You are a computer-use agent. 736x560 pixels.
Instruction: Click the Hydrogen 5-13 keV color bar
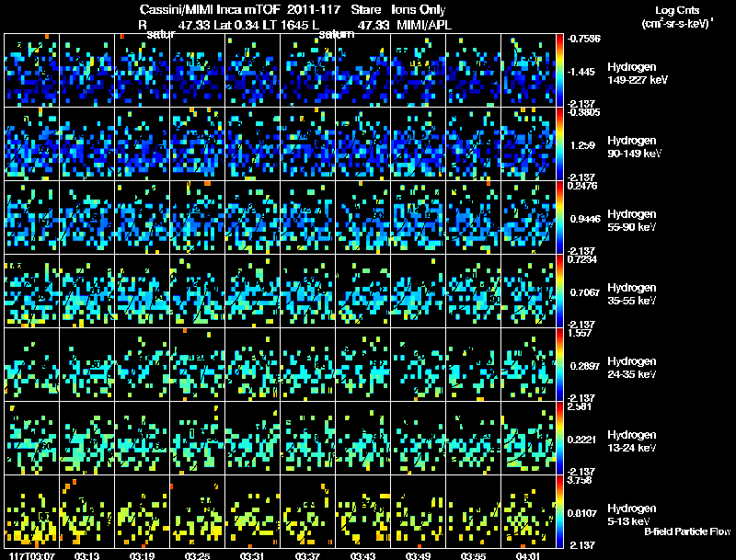559,512
